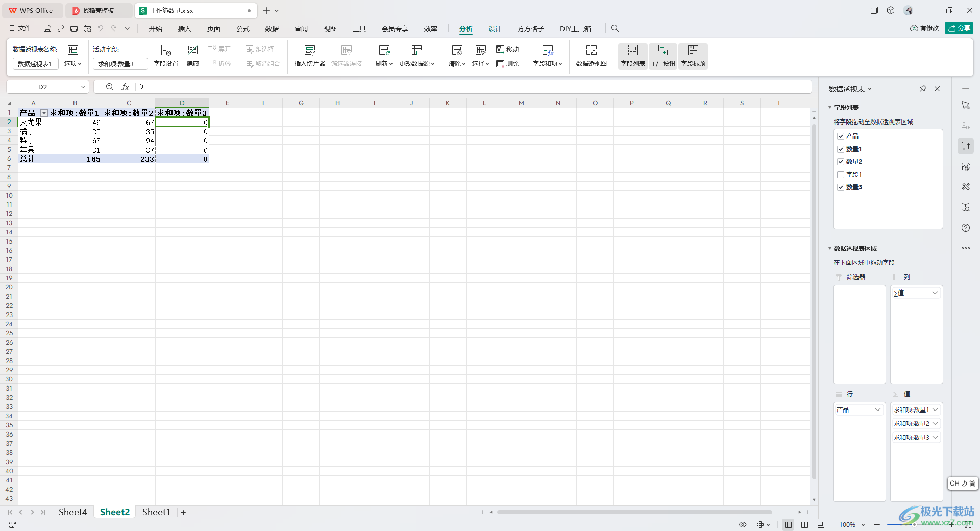Toggle +/- 按钮 display
The height and width of the screenshot is (531, 980).
663,56
